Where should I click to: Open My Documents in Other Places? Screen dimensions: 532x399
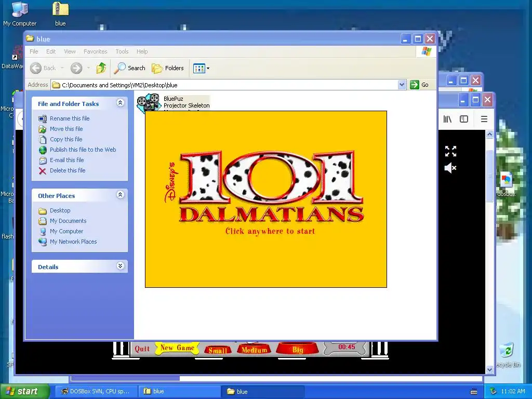pyautogui.click(x=68, y=221)
